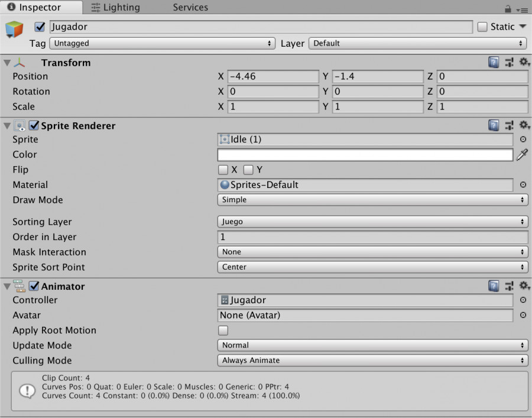Toggle Flip Y checkbox
532x418 pixels.
click(248, 170)
